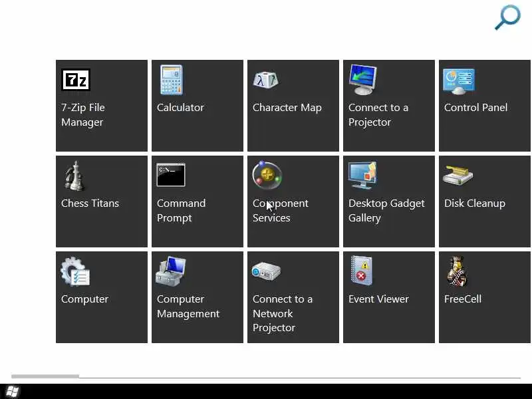The height and width of the screenshot is (399, 532).
Task: Click the 'Command Prompt' label text
Action: pyautogui.click(x=181, y=211)
